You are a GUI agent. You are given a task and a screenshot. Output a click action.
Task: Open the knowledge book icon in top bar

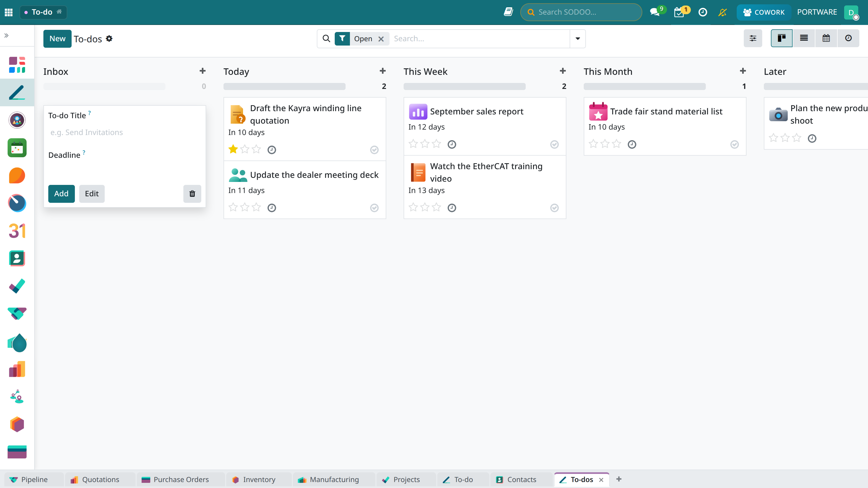(508, 12)
